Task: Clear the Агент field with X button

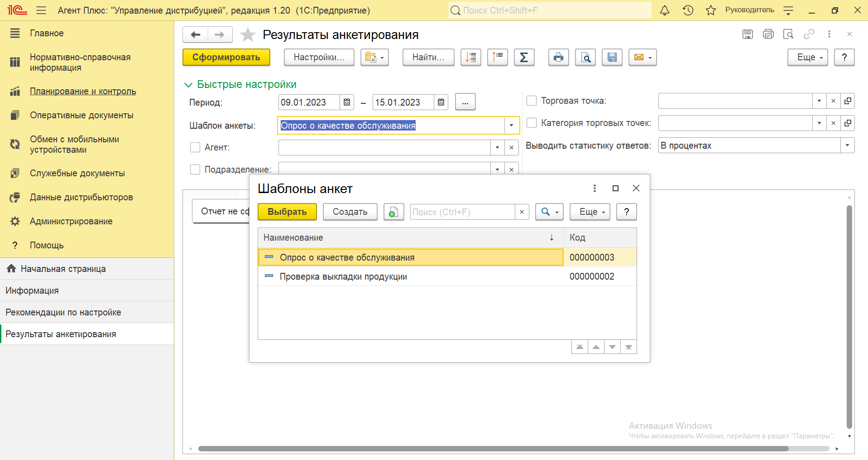Action: click(x=512, y=147)
